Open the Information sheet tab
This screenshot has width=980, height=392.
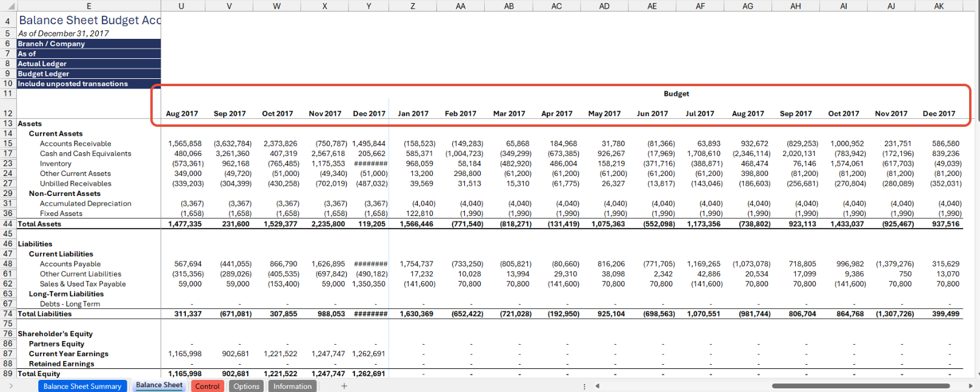tap(292, 386)
